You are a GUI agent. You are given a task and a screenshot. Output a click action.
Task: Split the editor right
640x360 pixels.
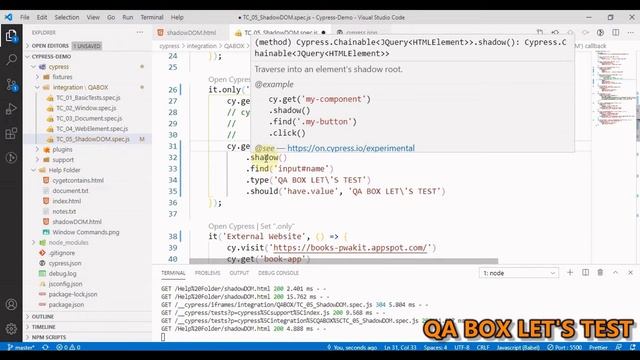click(x=616, y=32)
